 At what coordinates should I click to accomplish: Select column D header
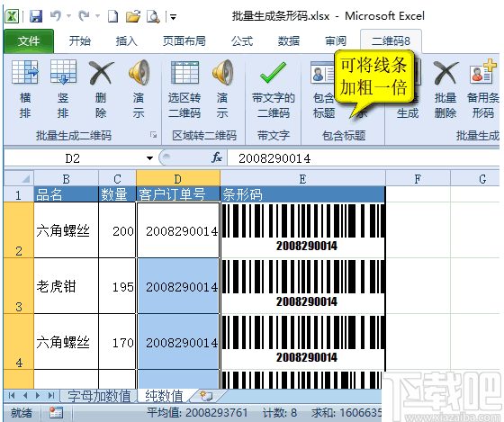178,178
